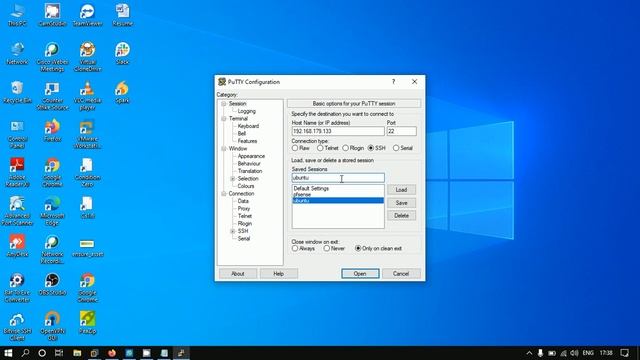Open VMware Workstation desktop shortcut
The width and height of the screenshot is (640, 360).
[87, 134]
